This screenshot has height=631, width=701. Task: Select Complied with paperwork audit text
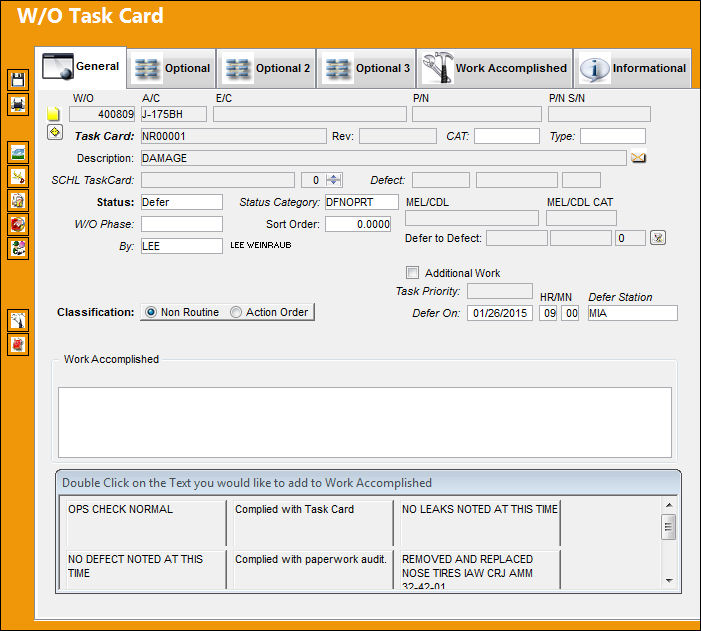(311, 559)
